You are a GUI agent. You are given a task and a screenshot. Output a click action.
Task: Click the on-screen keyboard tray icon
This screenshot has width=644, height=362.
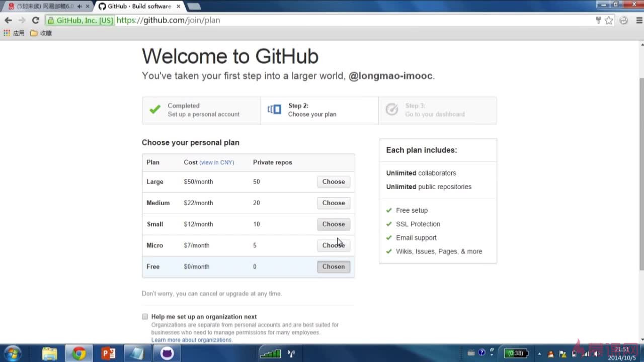(471, 353)
